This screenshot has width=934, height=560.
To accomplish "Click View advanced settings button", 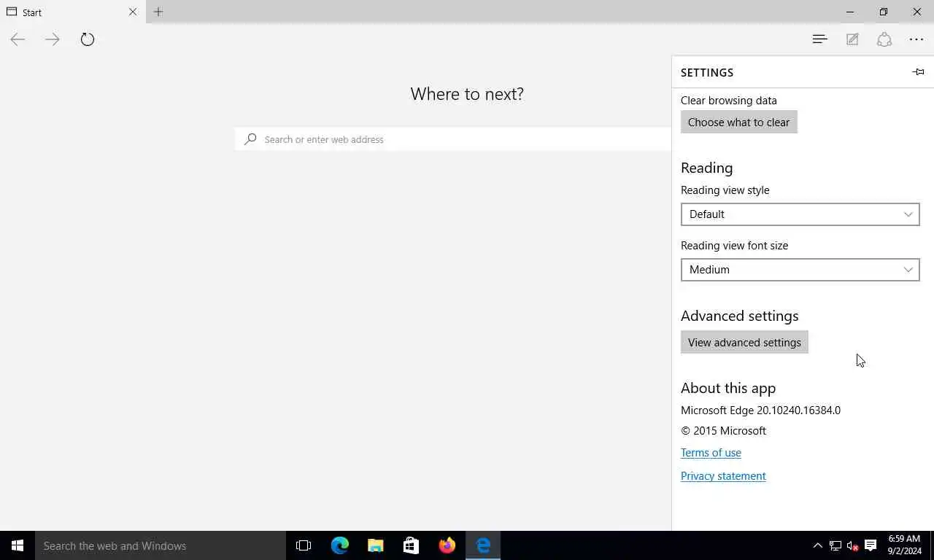I will tap(744, 342).
